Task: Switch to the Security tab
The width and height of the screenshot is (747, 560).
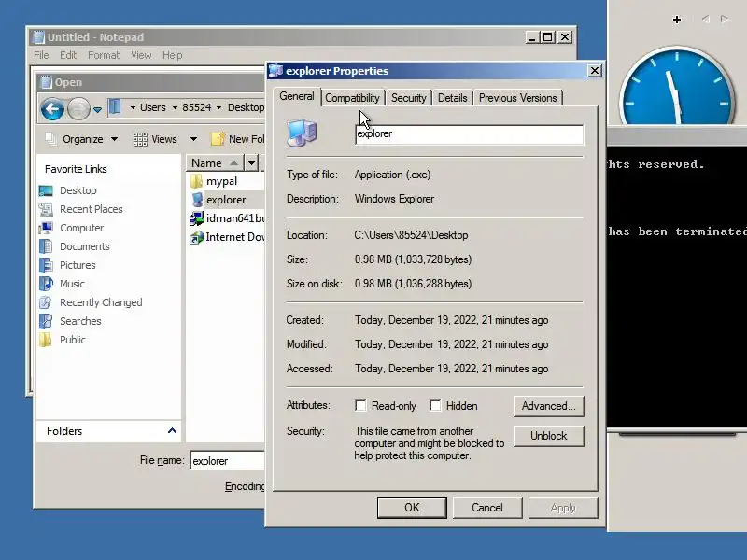Action: click(x=408, y=98)
